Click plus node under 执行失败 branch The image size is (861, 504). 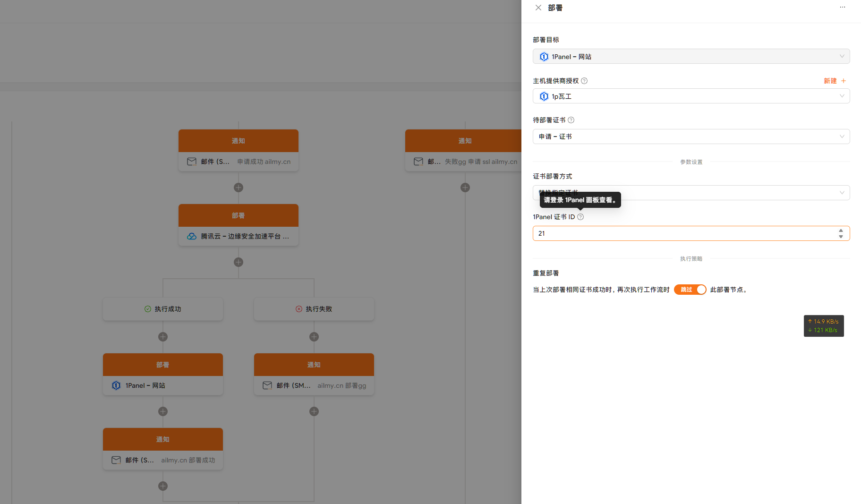point(314,337)
